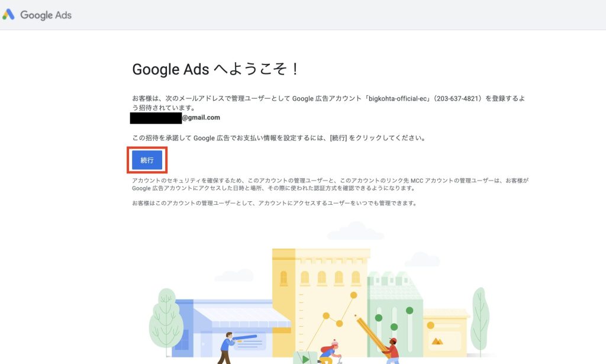Click the Google Ads へようこそ！ heading
This screenshot has width=606, height=364.
[x=215, y=69]
